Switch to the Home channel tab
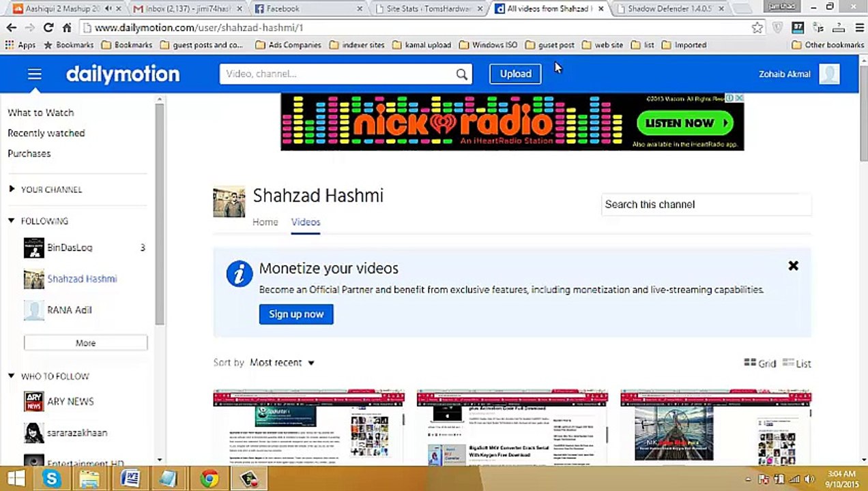Screen dimensions: 868x491 (265, 222)
